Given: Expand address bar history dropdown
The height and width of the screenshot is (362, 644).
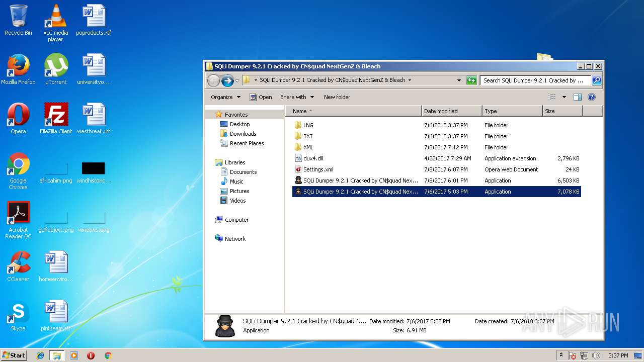Looking at the screenshot, I should tap(459, 80).
